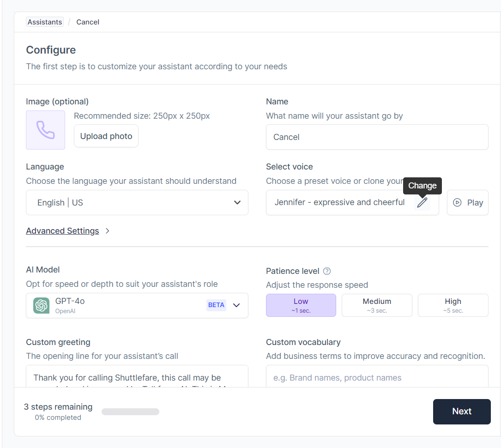
Task: Click the Patience level help question icon
Action: 327,271
